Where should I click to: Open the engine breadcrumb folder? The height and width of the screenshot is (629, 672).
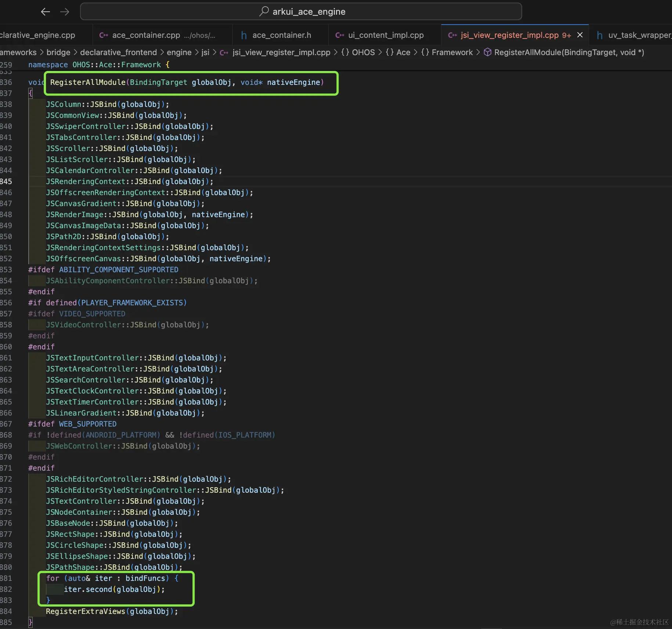click(179, 52)
